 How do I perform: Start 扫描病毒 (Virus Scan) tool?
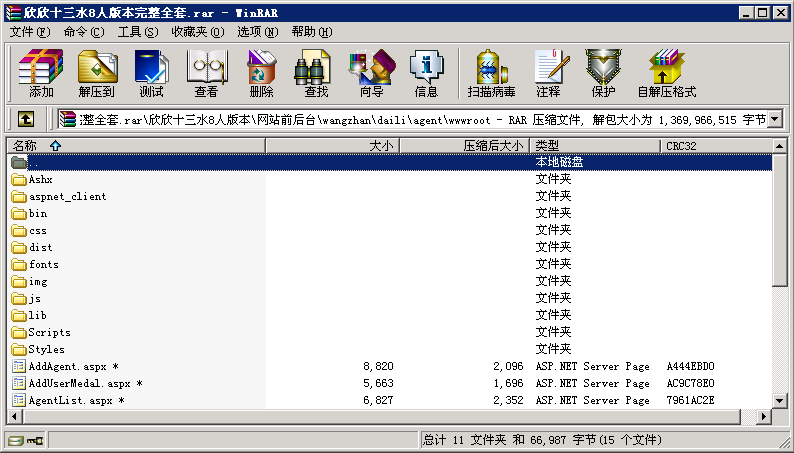tap(491, 73)
